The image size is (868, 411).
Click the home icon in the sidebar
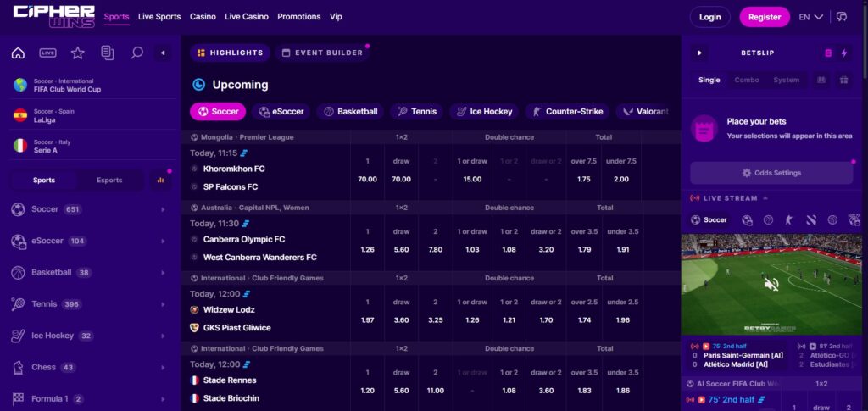click(x=18, y=53)
